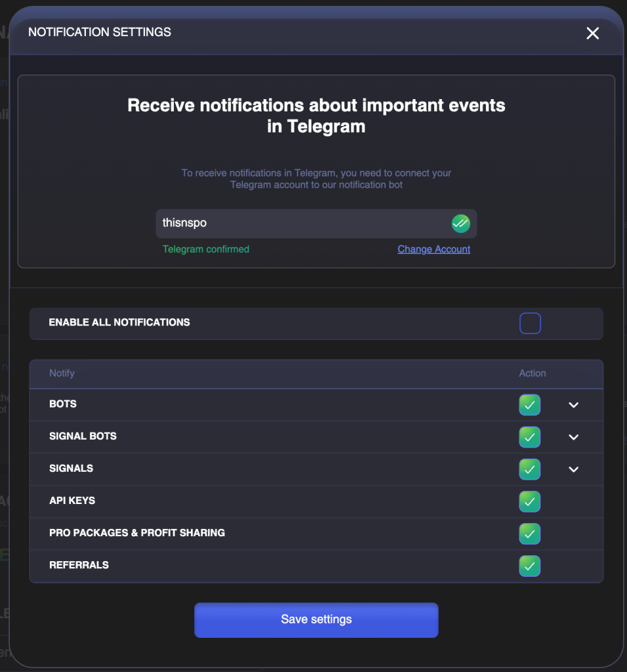Uncheck the SIGNAL BOTS checkbox
The image size is (627, 672).
tap(529, 437)
